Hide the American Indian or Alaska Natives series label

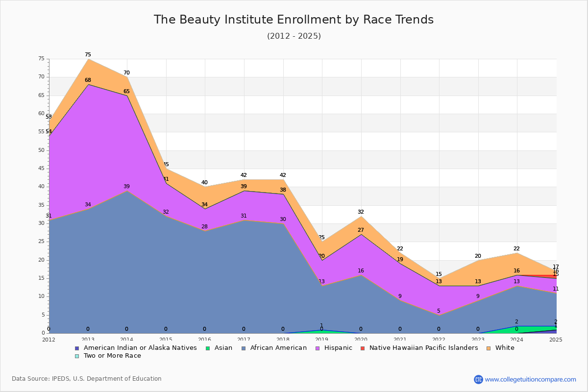140,348
